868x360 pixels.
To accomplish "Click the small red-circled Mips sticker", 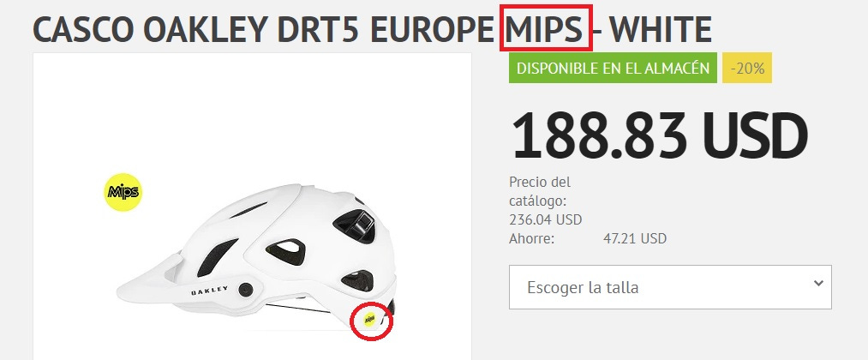I will 370,319.
